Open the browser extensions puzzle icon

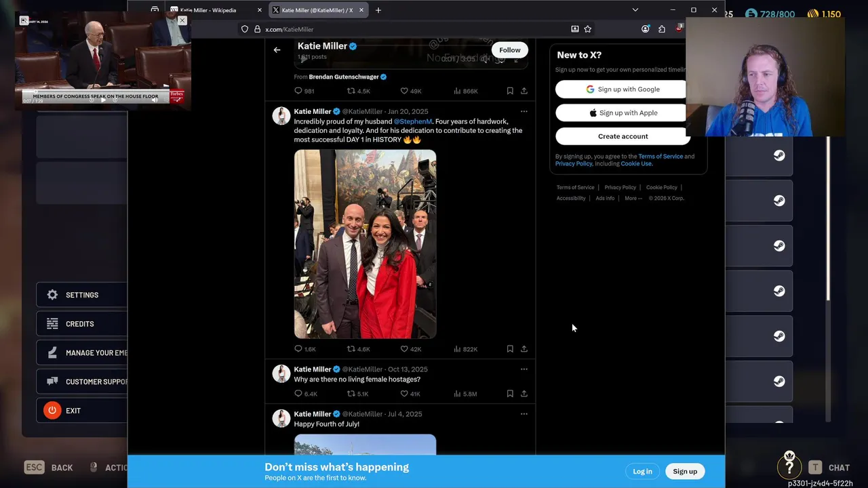(662, 29)
